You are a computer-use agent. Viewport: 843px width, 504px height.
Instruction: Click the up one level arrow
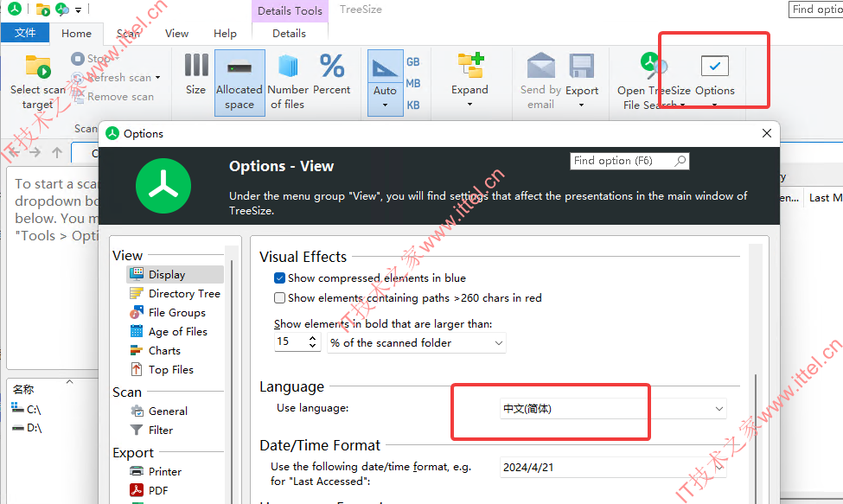click(x=57, y=153)
